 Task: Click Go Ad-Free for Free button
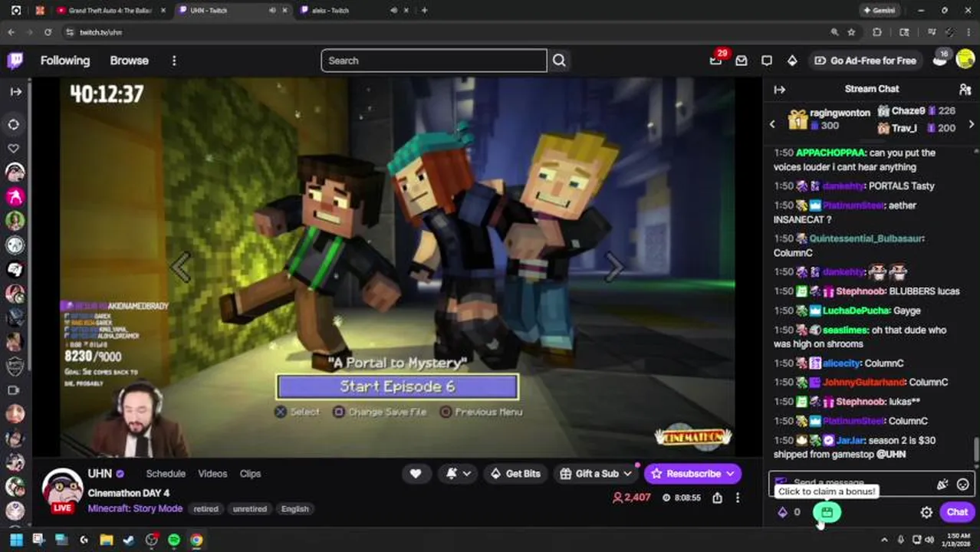pos(865,61)
